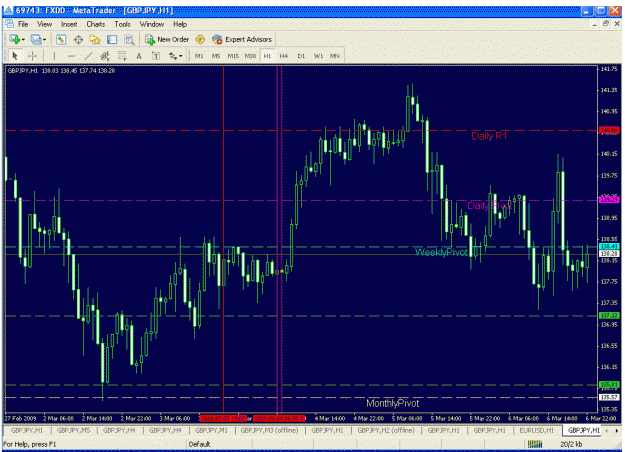Pick the Horizontal Line drawing tool
This screenshot has height=452, width=625.
point(71,56)
